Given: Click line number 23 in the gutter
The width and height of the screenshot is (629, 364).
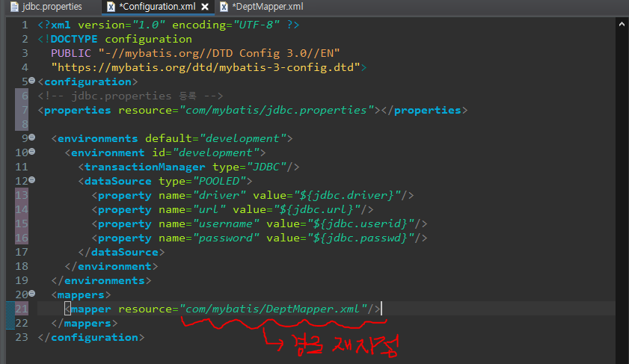Looking at the screenshot, I should 22,338.
